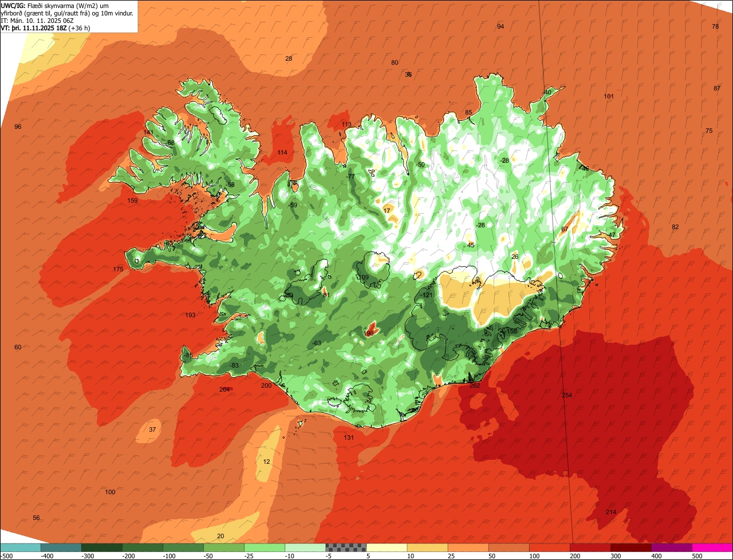Click the value 45 in the central highlands
733x560 pixels.
tap(471, 245)
